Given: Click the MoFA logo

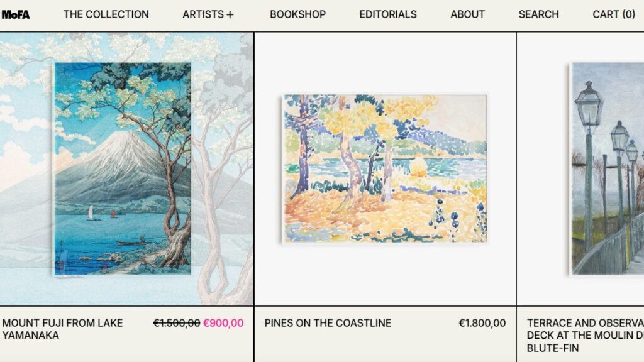Looking at the screenshot, I should pos(16,15).
